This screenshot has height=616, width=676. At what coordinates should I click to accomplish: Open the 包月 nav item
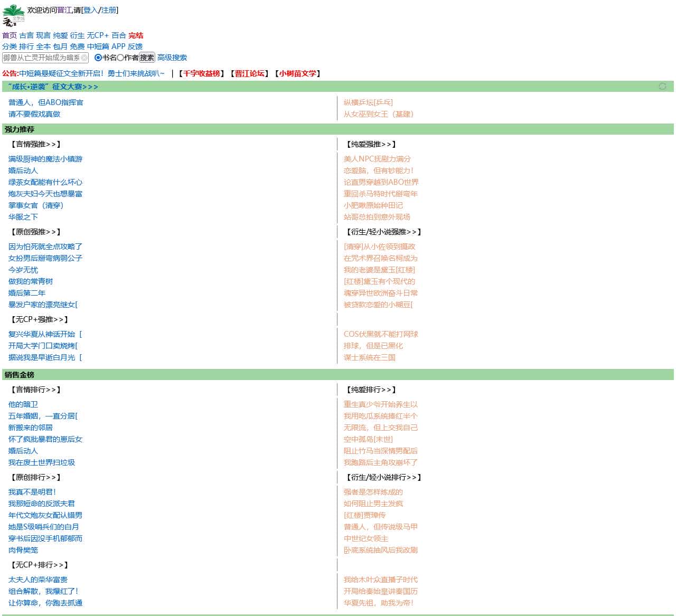[60, 46]
